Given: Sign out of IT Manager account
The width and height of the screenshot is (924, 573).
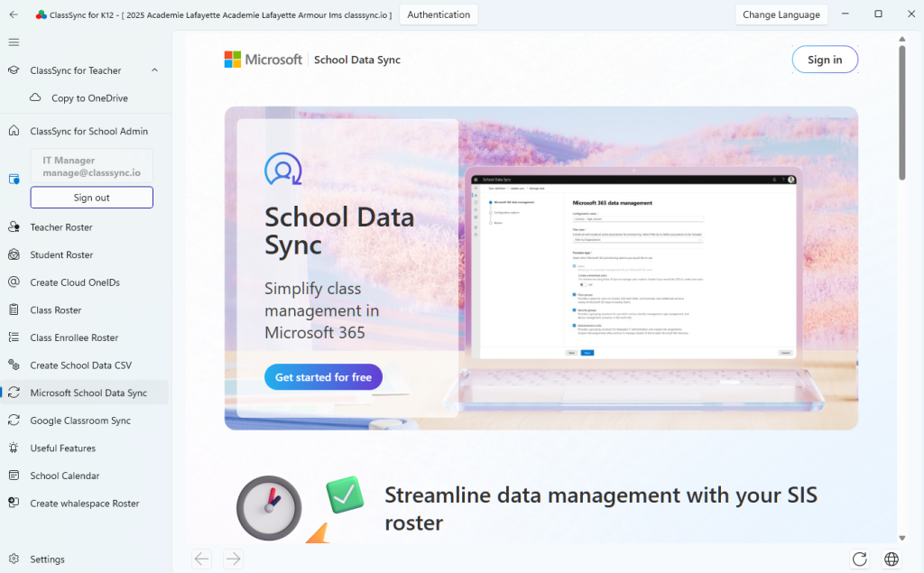Looking at the screenshot, I should (92, 198).
